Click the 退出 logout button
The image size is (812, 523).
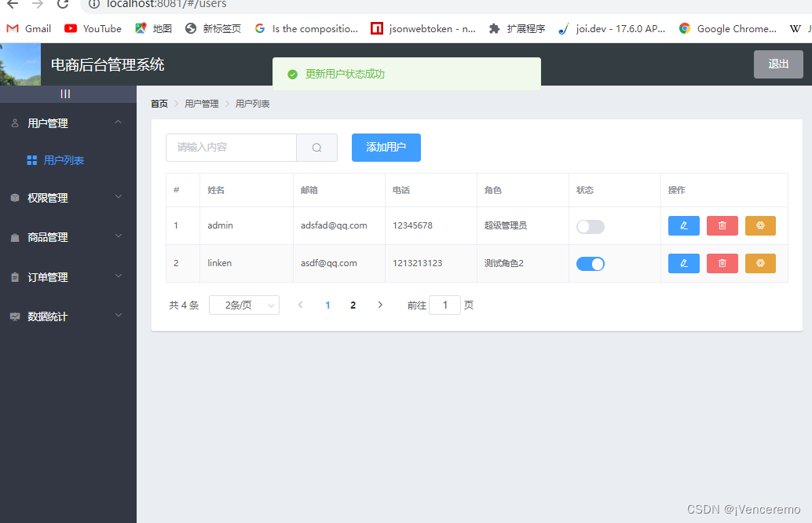[x=777, y=64]
